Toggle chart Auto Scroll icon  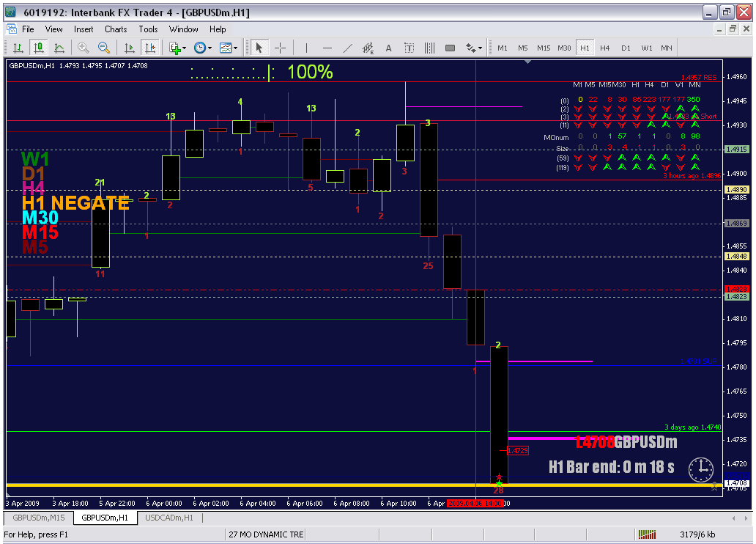[129, 48]
